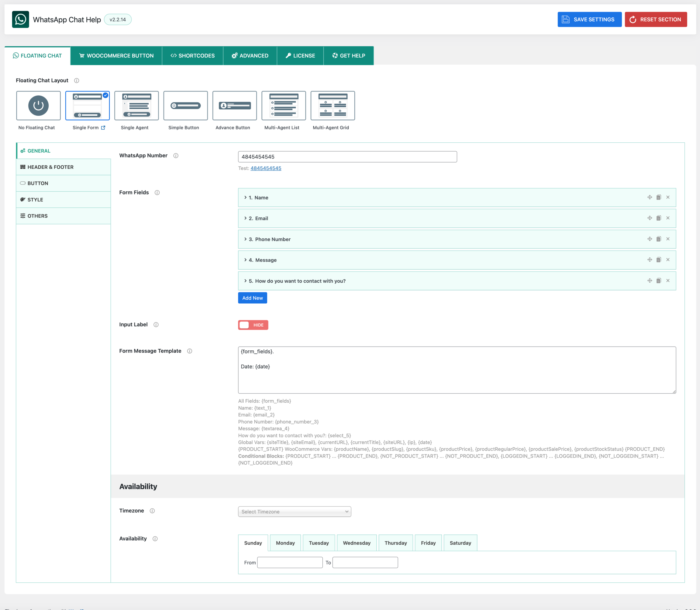
Task: Duplicate the Email form field
Action: [659, 218]
